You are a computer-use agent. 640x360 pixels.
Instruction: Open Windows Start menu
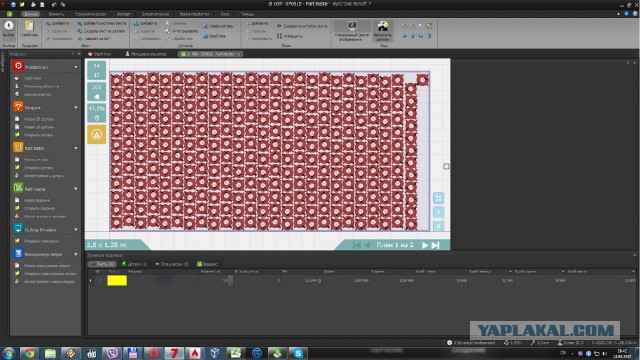pyautogui.click(x=9, y=353)
